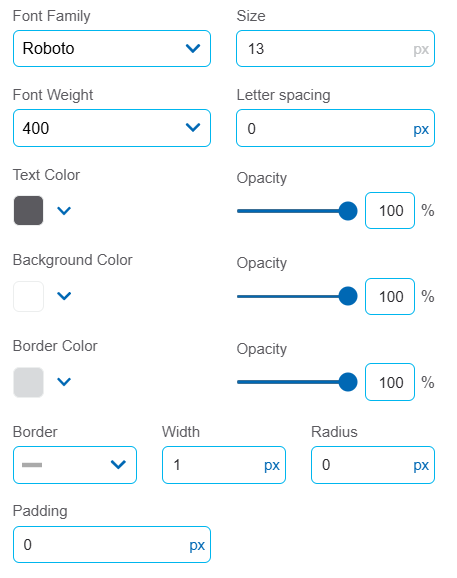Focus the Text Color opacity percent field

[x=390, y=210]
